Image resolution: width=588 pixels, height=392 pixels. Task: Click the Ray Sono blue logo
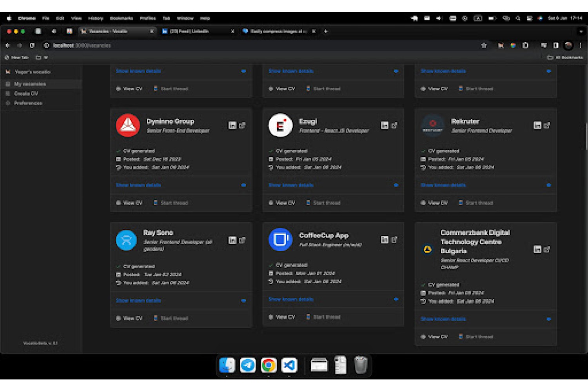click(x=126, y=240)
